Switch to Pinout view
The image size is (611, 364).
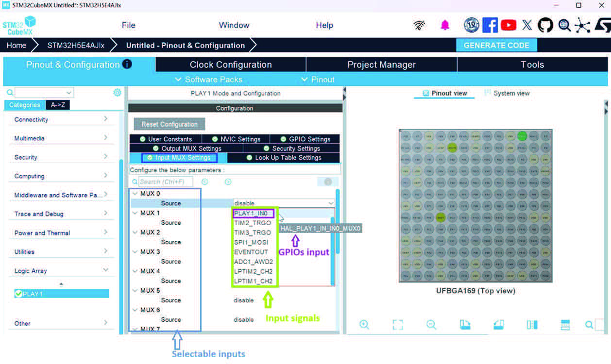[x=444, y=93]
